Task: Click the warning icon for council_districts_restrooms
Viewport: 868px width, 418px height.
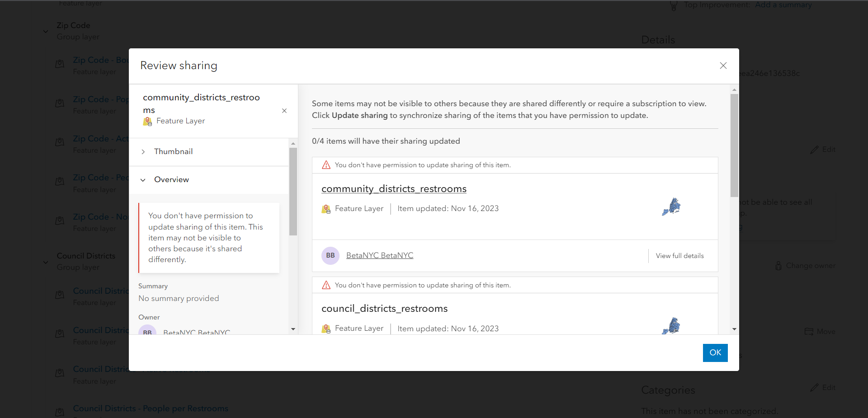Action: pos(325,285)
